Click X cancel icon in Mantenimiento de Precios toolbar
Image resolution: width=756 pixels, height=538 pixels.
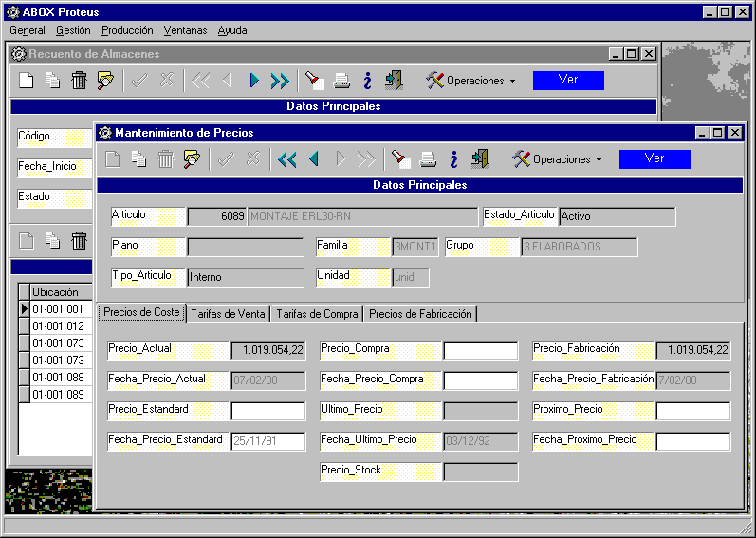click(252, 159)
